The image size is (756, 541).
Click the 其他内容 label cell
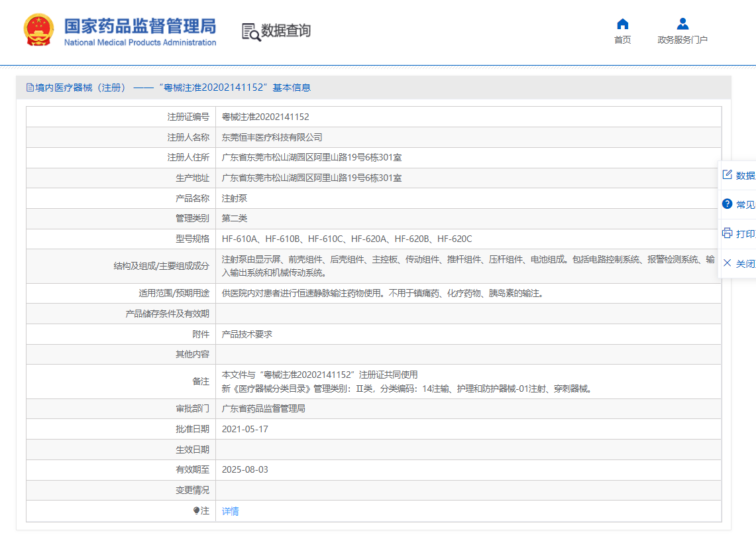(121, 354)
